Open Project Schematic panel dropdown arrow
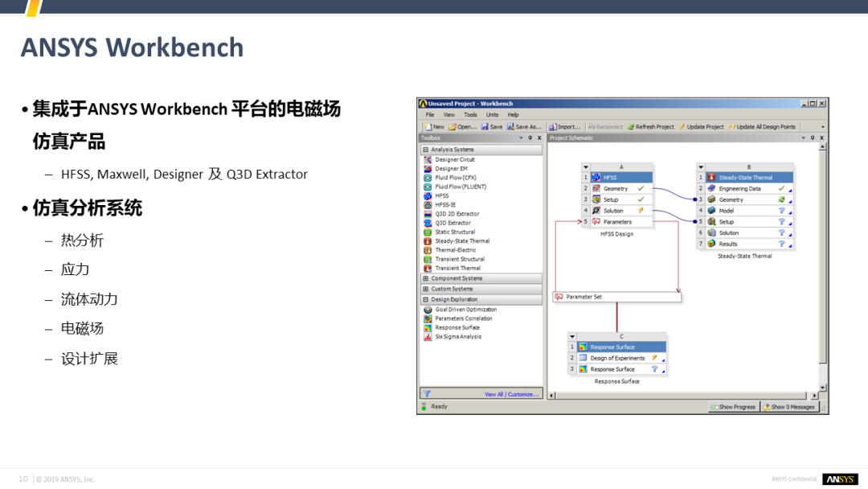This screenshot has height=489, width=868. coord(803,138)
